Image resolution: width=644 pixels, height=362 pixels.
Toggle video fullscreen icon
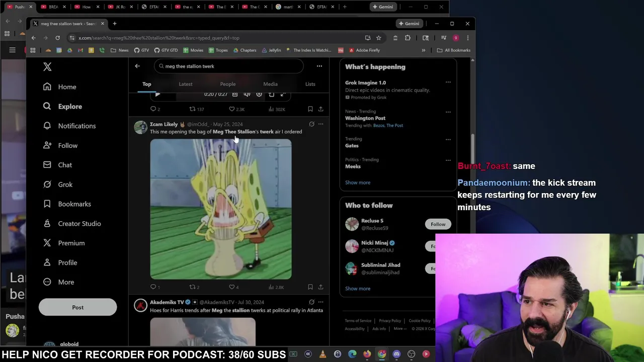tap(283, 94)
